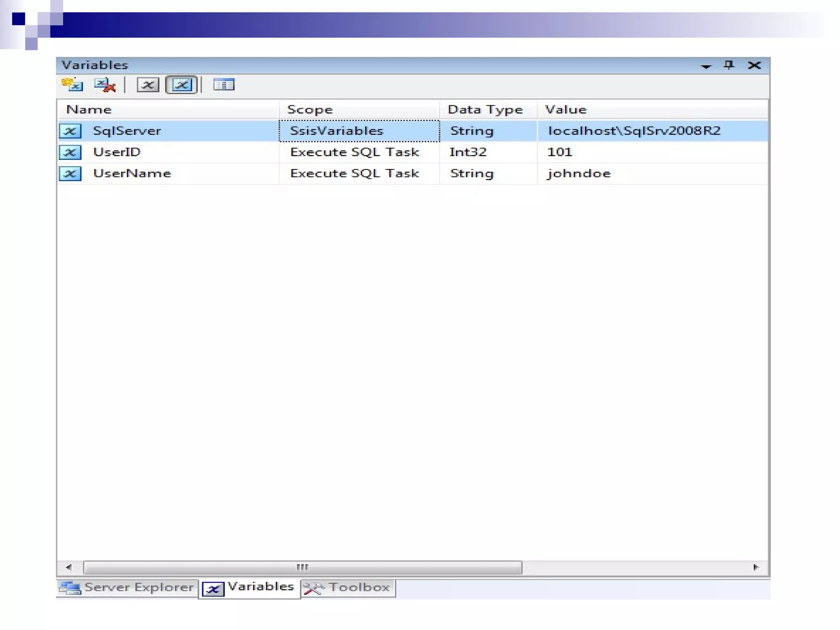Select the UserID variable row icon

(70, 152)
